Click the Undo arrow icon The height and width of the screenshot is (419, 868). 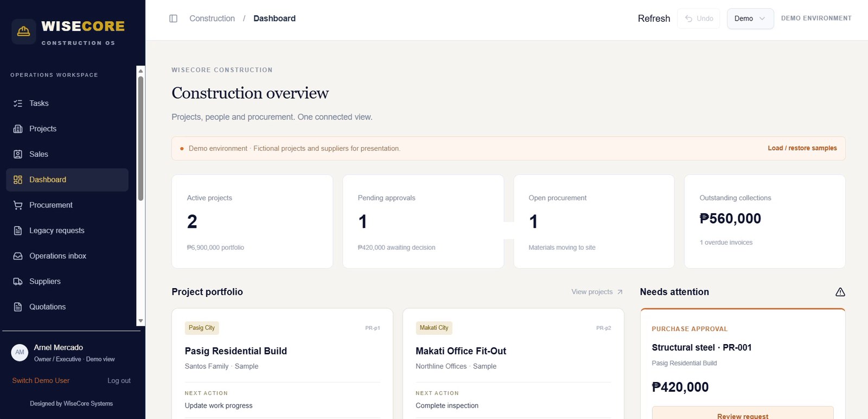[x=688, y=18]
